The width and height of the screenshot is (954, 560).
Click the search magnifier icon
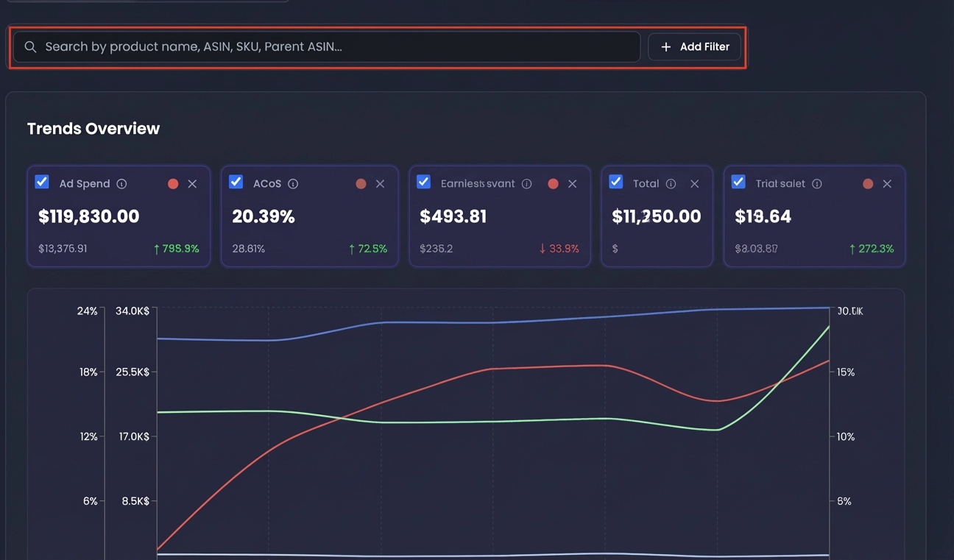click(30, 47)
